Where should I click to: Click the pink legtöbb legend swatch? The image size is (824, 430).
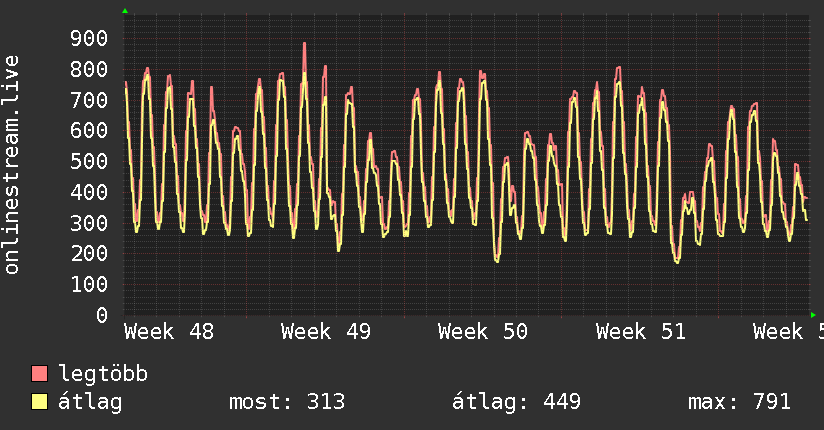39,374
